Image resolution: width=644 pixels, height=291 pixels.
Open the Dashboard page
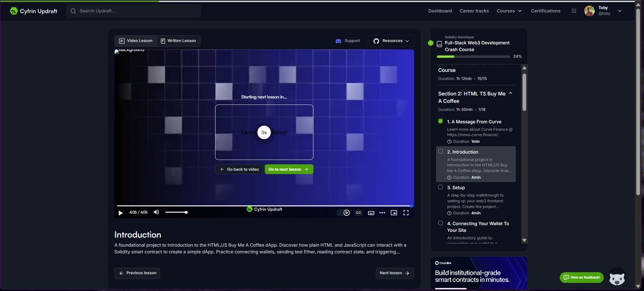coord(440,11)
